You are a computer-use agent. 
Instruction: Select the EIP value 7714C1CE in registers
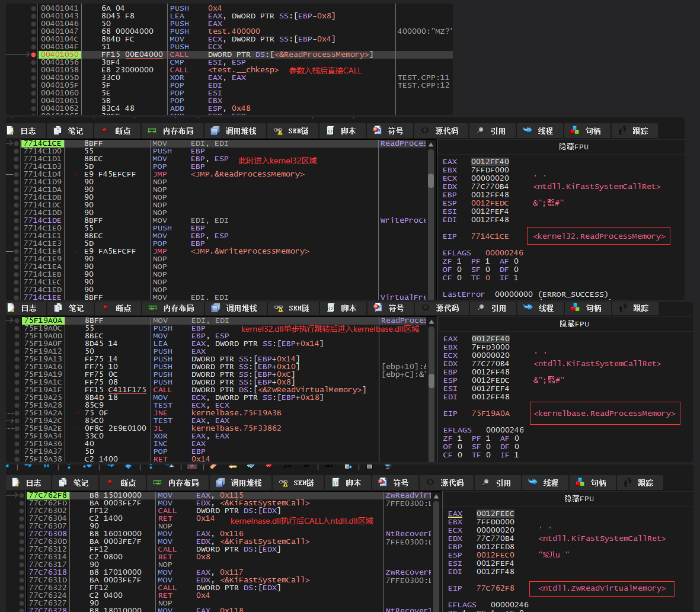(490, 236)
